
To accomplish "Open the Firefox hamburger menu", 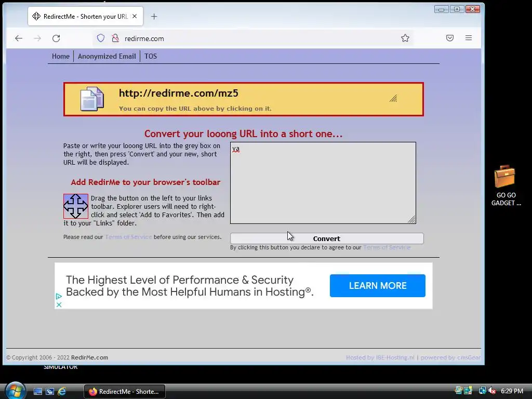I will pyautogui.click(x=469, y=38).
